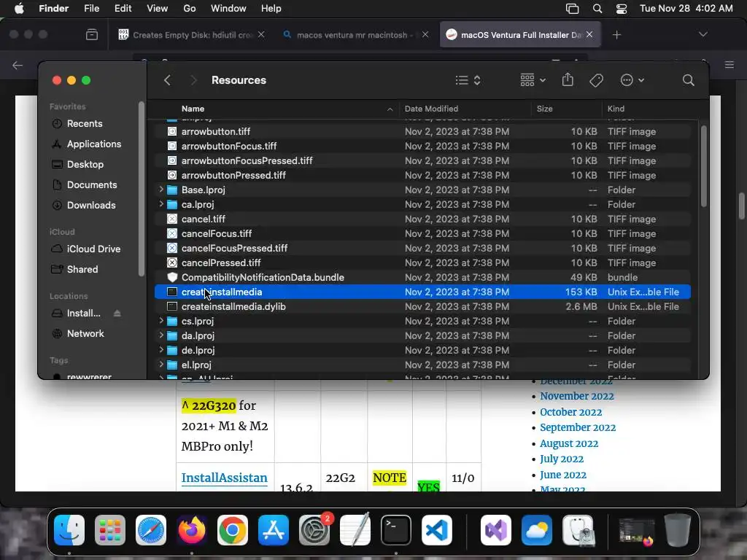Open the list view options switcher
747x560 pixels.
pos(468,80)
